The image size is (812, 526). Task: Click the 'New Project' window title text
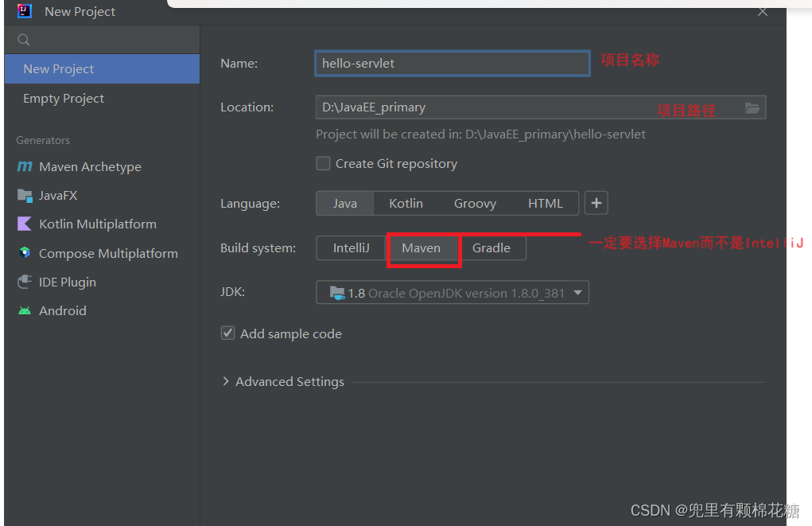pos(80,11)
